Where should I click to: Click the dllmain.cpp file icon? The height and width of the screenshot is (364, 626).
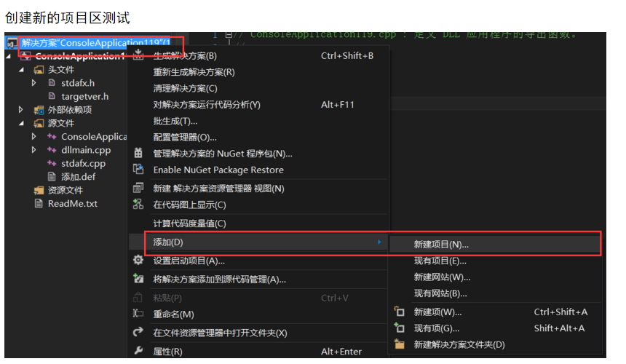52,150
